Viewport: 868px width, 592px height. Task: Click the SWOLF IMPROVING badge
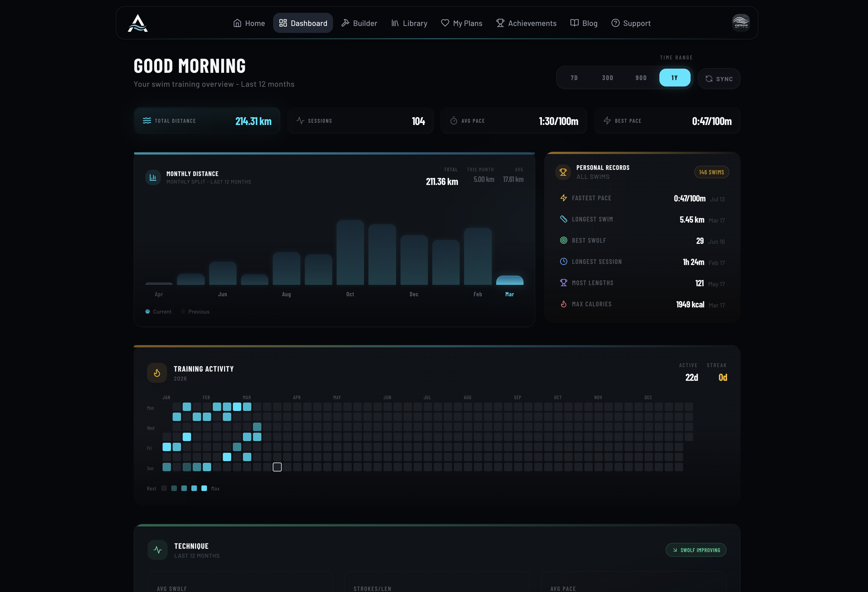pyautogui.click(x=696, y=550)
